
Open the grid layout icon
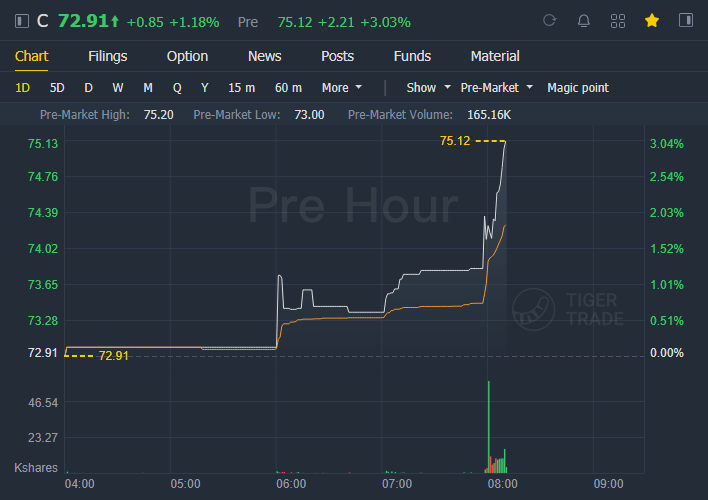618,21
